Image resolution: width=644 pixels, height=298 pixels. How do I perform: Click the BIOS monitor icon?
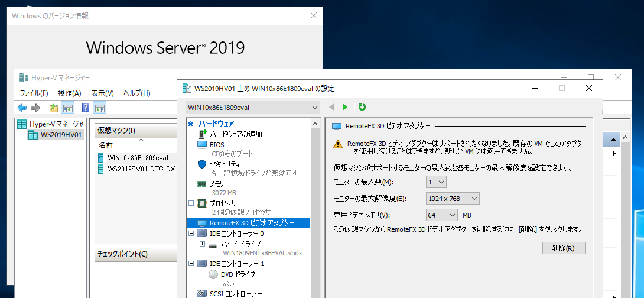[x=201, y=145]
